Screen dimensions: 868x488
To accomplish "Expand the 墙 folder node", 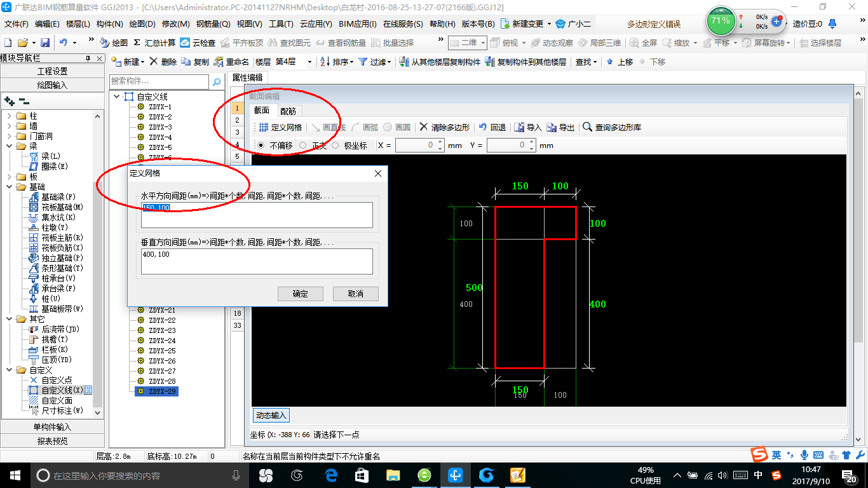I will point(9,126).
